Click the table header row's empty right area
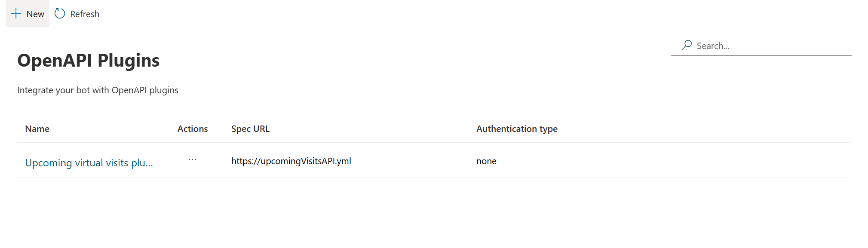The image size is (868, 248). (709, 129)
